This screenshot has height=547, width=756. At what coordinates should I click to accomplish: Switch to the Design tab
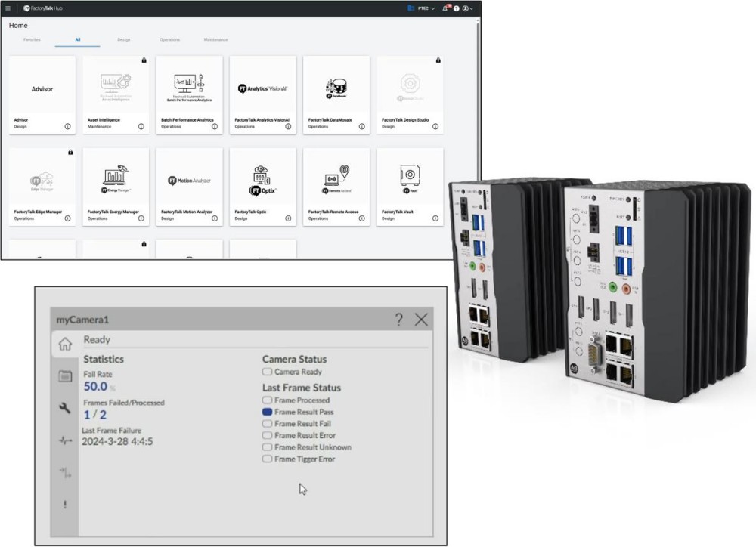click(124, 39)
